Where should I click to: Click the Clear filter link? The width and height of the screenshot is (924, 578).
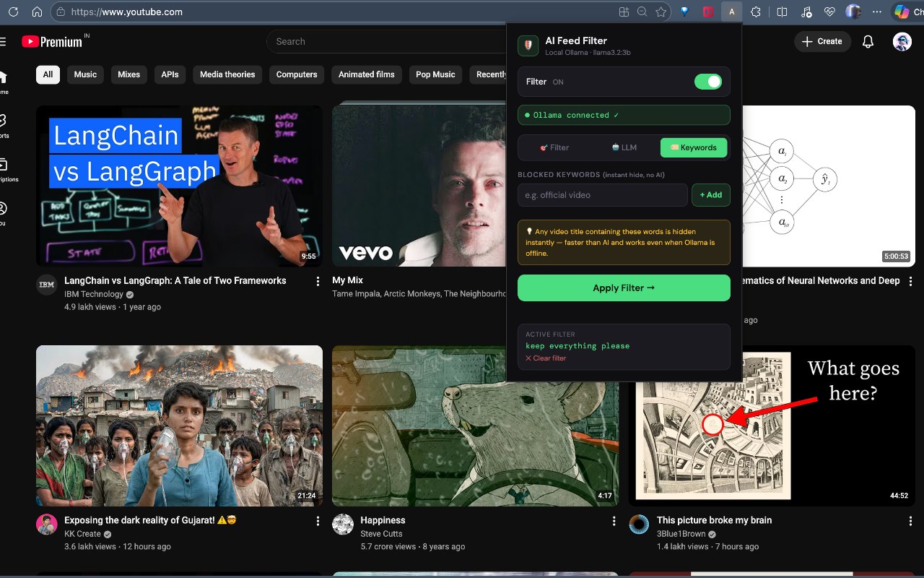(x=546, y=358)
